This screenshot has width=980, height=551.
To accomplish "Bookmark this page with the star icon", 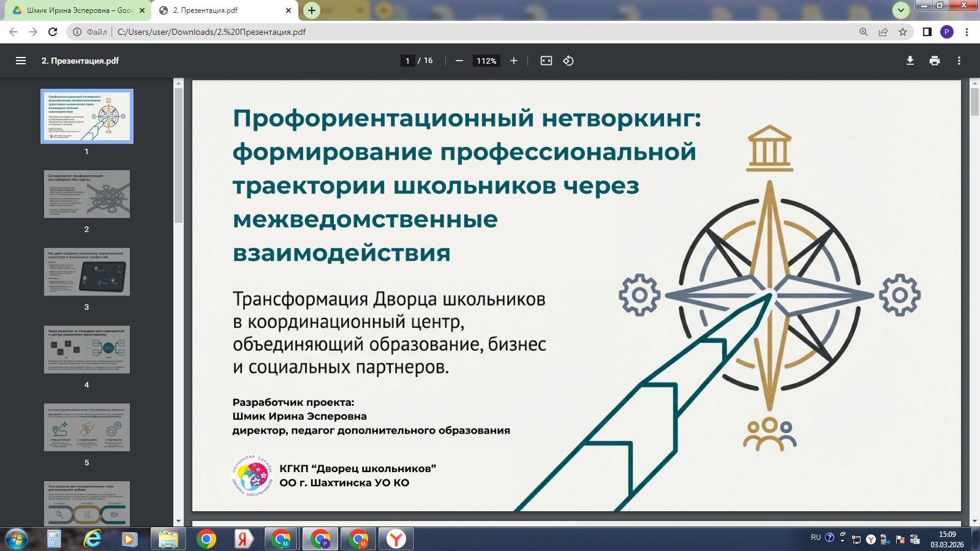I will (903, 32).
